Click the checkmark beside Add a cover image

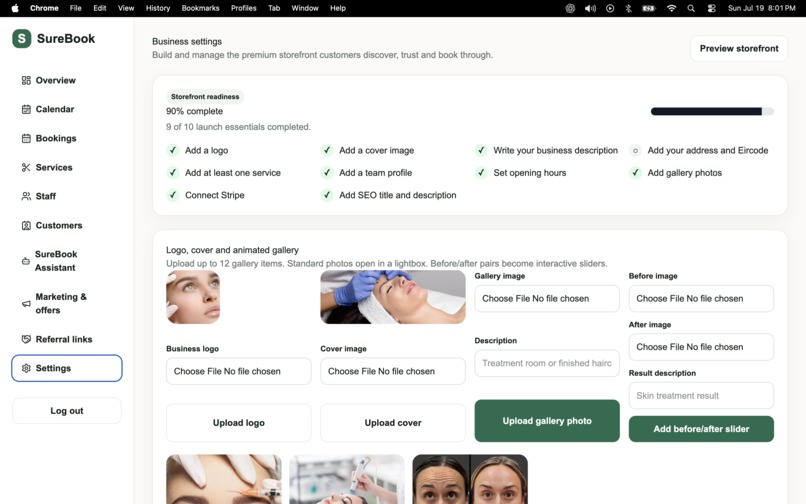click(x=327, y=150)
